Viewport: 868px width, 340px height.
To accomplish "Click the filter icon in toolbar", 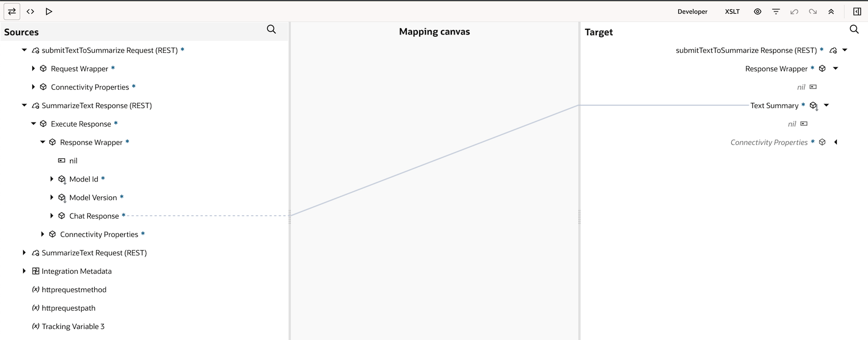I will [x=776, y=12].
